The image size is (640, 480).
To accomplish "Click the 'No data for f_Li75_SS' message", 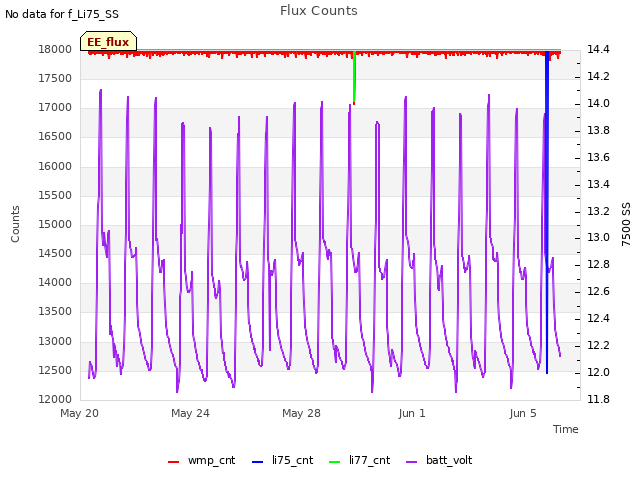I will pos(62,14).
